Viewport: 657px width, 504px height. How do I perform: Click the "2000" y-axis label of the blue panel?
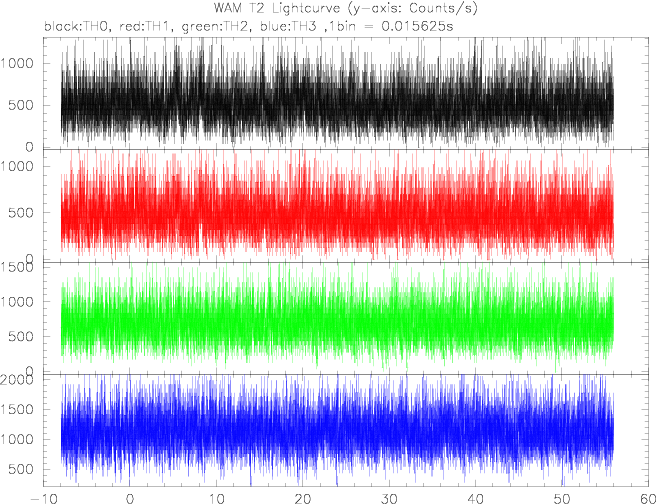[x=18, y=380]
